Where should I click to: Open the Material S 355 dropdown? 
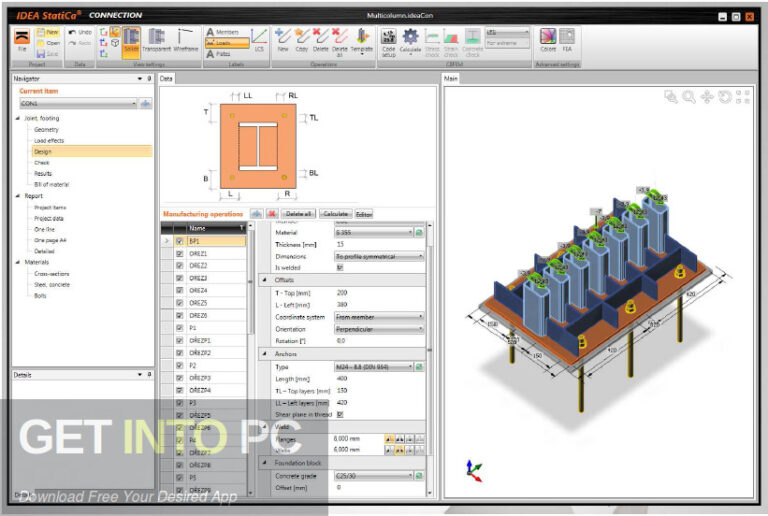click(x=374, y=233)
